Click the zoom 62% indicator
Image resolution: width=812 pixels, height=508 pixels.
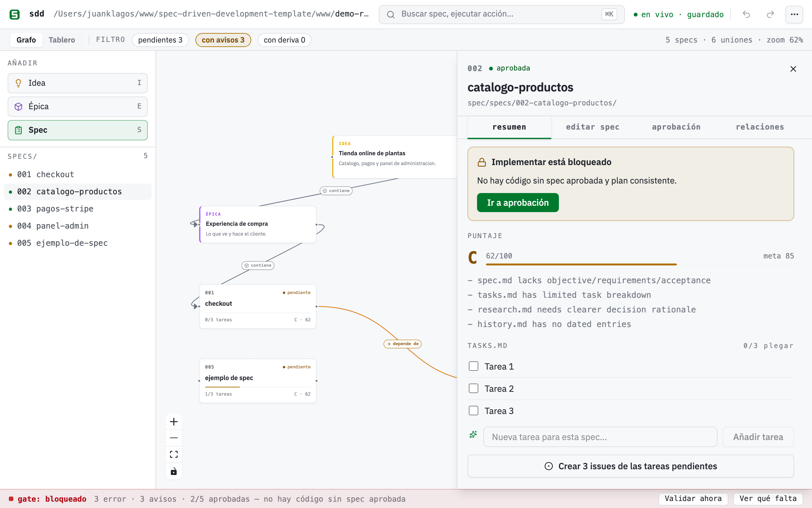(x=784, y=40)
